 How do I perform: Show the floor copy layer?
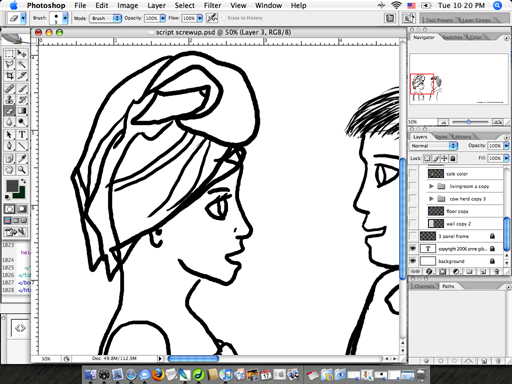click(413, 211)
